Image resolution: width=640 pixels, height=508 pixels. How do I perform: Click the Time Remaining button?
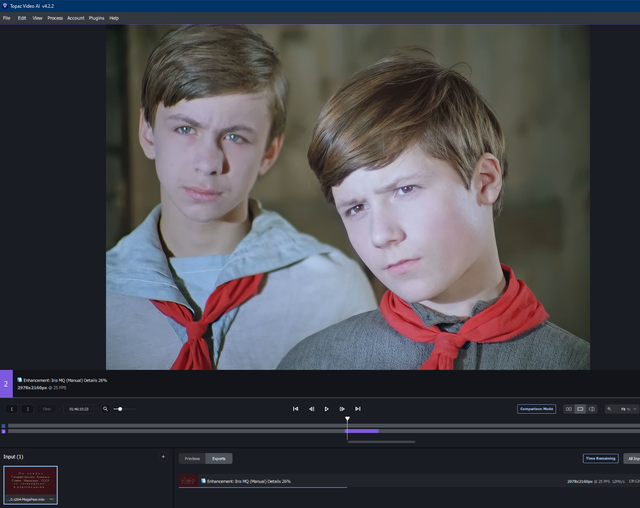point(600,459)
